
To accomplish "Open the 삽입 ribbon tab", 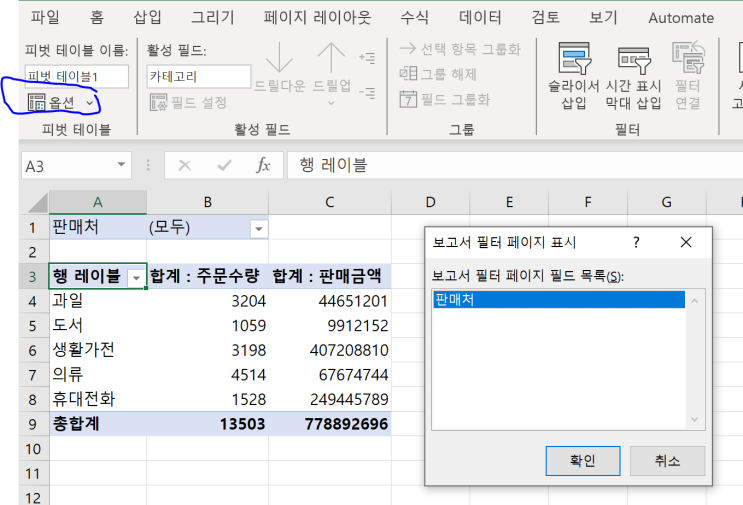I will (147, 18).
